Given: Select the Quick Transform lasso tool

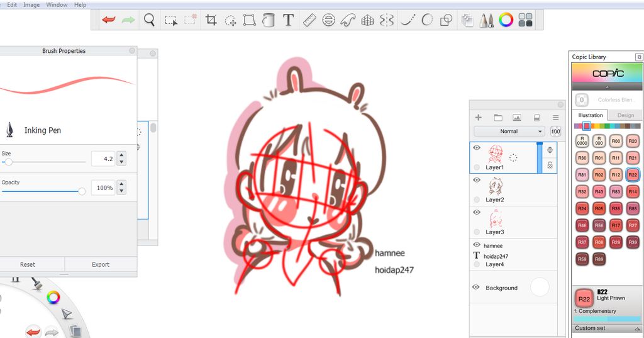Looking at the screenshot, I should [230, 20].
